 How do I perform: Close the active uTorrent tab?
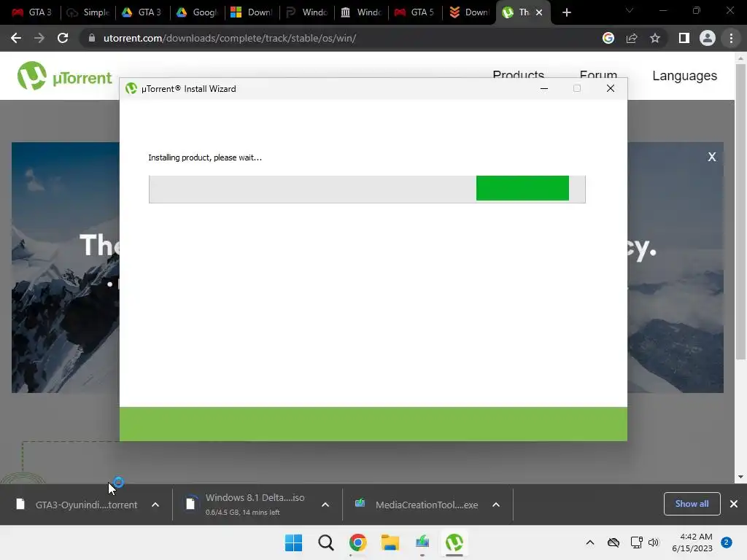[539, 12]
